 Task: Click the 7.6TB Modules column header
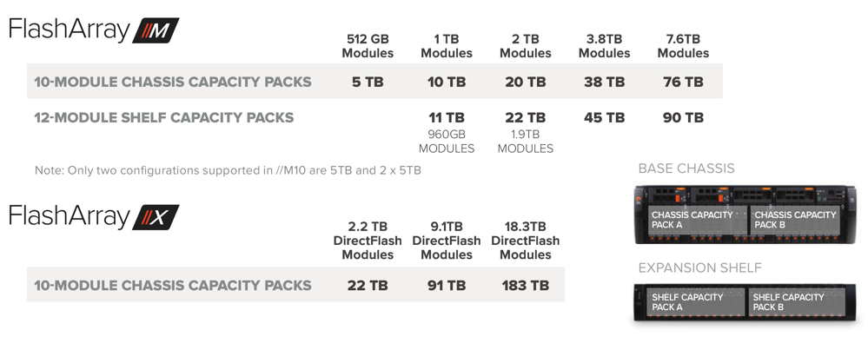click(683, 47)
